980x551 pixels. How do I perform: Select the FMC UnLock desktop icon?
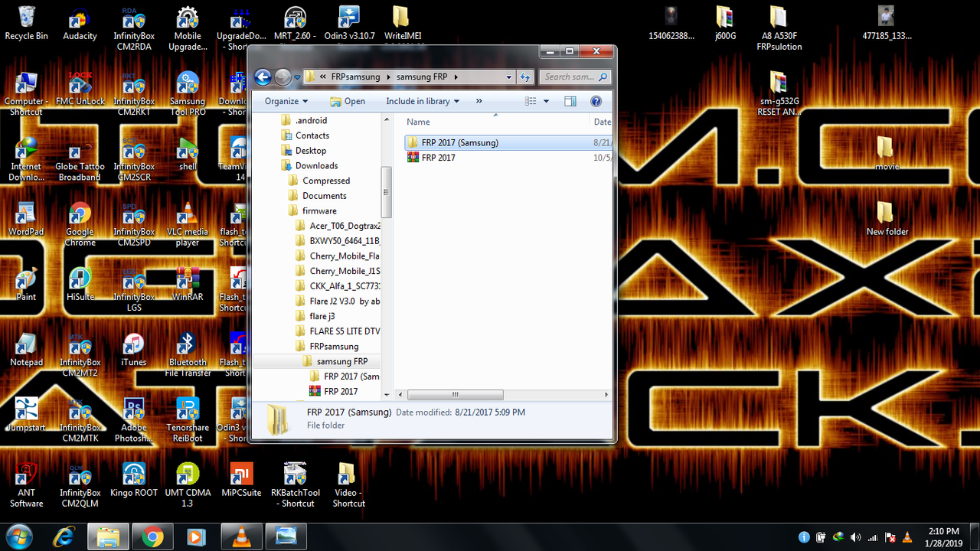click(80, 88)
